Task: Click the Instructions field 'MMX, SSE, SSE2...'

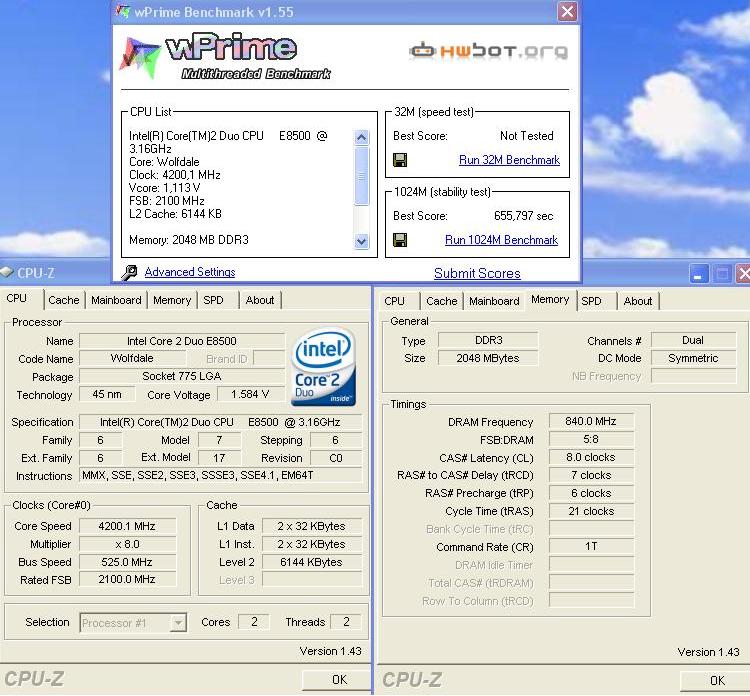Action: click(220, 475)
